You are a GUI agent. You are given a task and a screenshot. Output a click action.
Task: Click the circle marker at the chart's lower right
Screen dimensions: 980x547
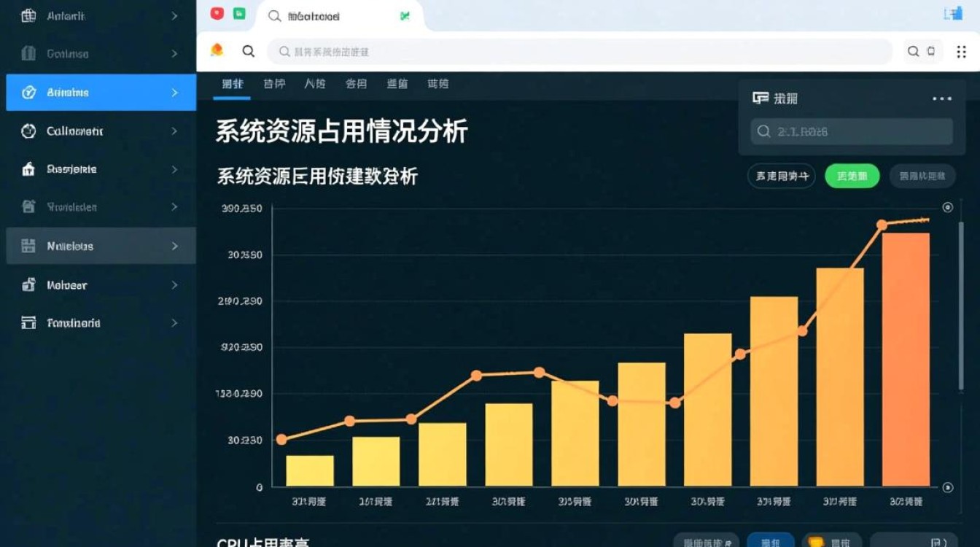[948, 487]
